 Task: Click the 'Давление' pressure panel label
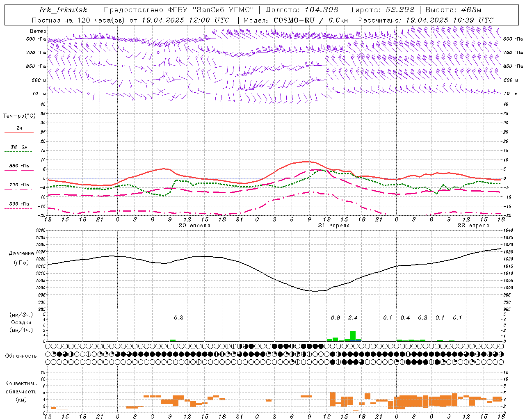coord(21,253)
